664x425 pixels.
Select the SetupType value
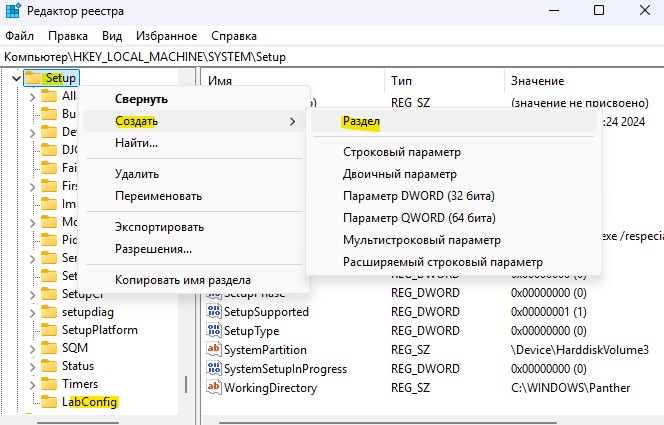[x=251, y=331]
